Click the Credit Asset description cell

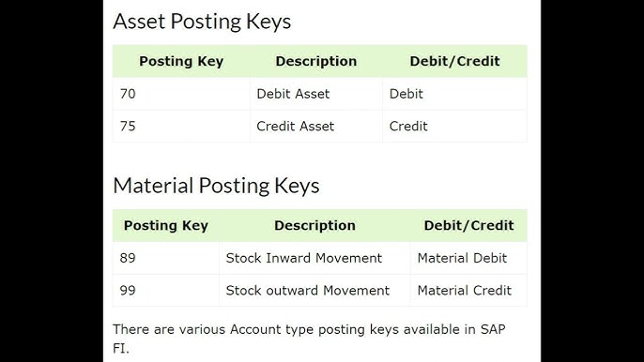coord(315,126)
